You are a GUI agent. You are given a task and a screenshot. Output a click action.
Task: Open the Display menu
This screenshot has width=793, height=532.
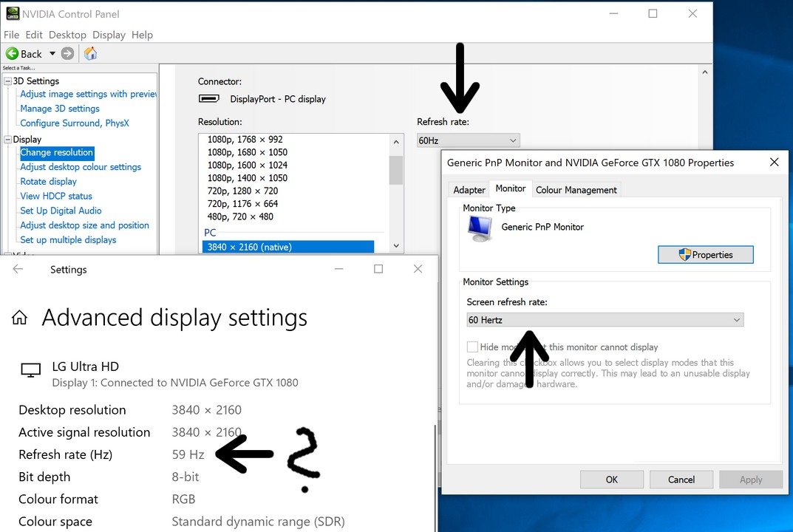(x=109, y=35)
